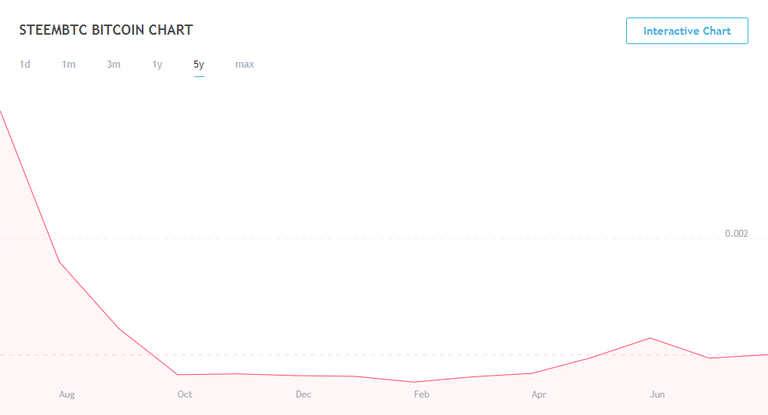Click the line's data point above Aug

click(x=59, y=262)
